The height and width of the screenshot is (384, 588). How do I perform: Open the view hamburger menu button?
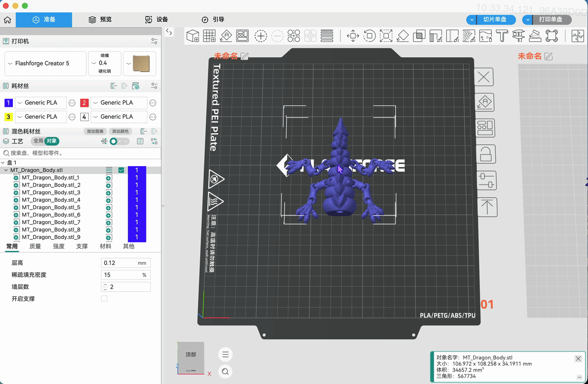point(225,354)
